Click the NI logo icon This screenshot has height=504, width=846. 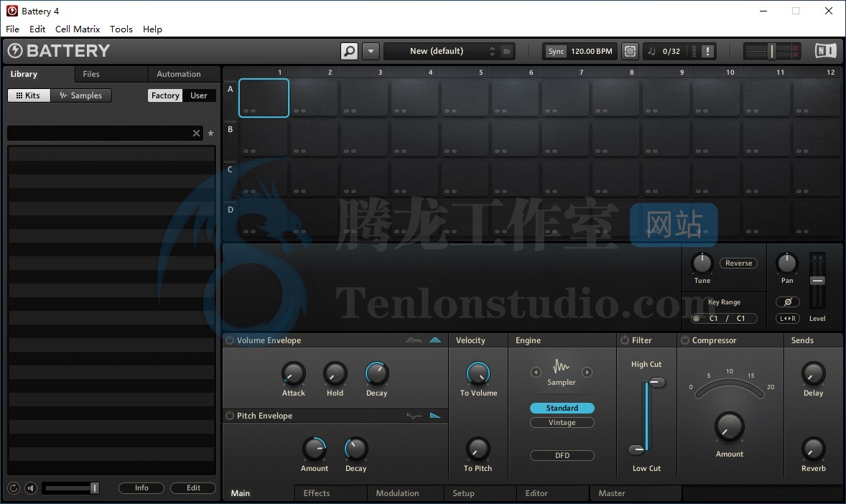825,51
